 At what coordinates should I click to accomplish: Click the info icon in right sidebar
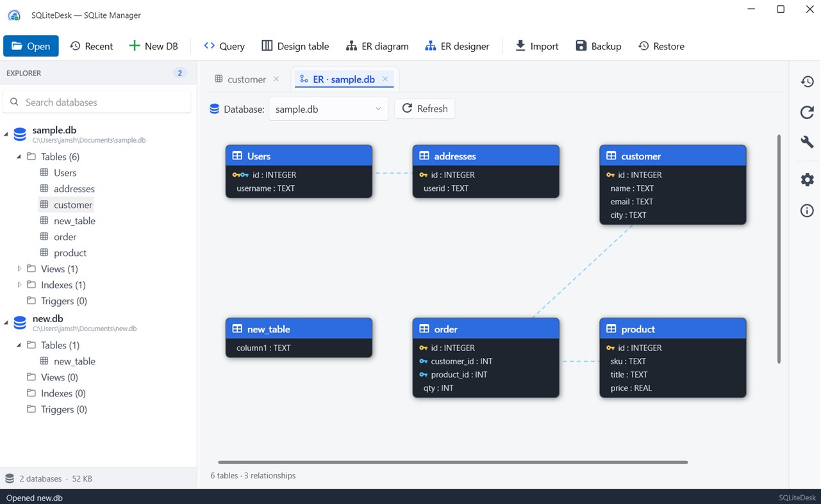coord(807,211)
